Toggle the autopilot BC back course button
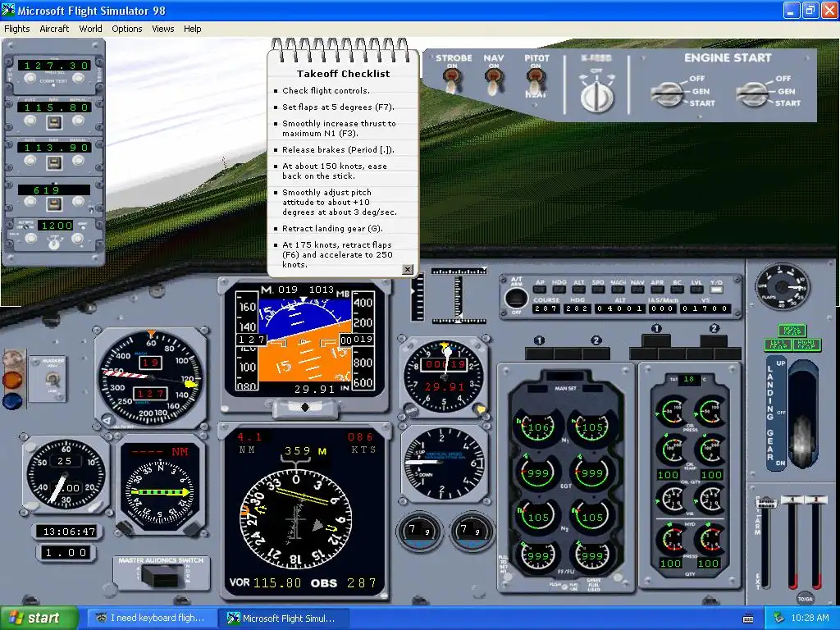Screen dimensions: 840x630 (x=677, y=290)
